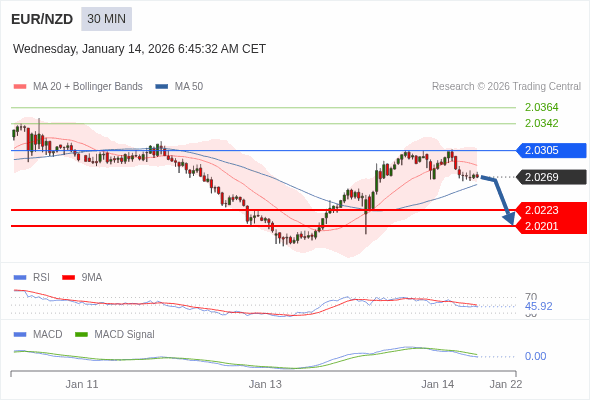Click the RSI value 45.92
590x400 pixels.
coord(538,307)
